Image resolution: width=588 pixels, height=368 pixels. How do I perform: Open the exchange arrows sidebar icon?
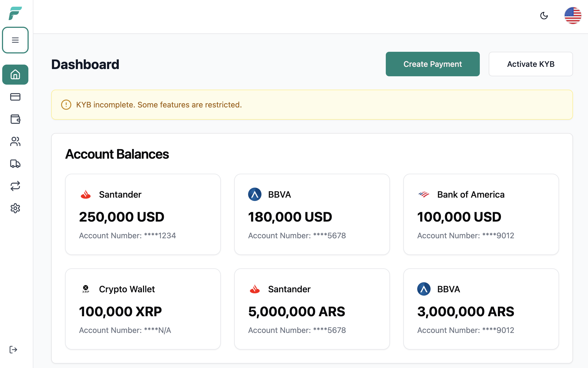tap(15, 186)
